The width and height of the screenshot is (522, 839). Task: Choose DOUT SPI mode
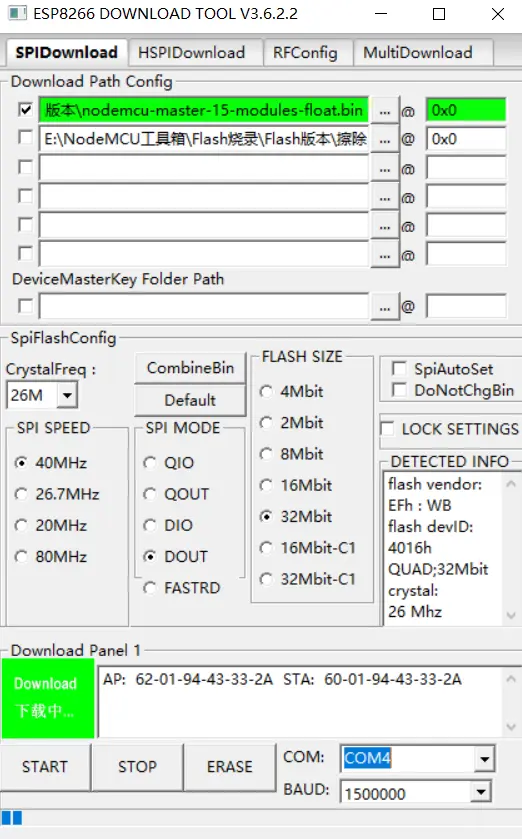click(x=150, y=556)
